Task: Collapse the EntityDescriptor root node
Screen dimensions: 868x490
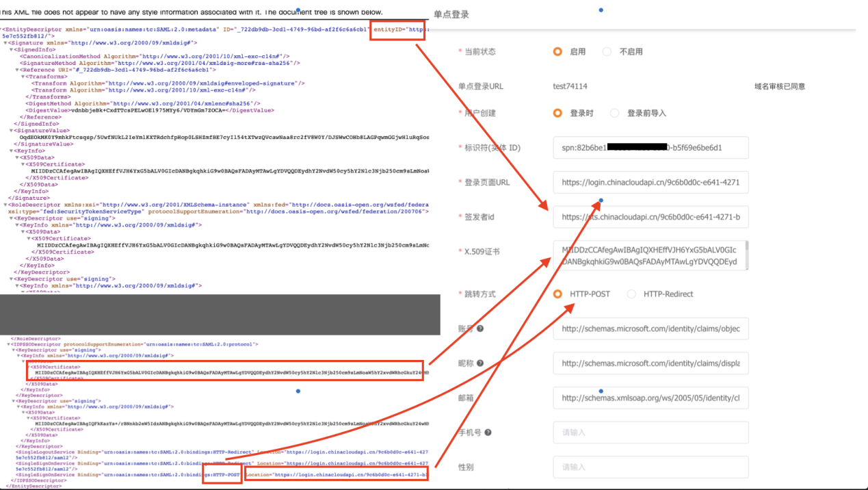Action: click(x=1, y=29)
